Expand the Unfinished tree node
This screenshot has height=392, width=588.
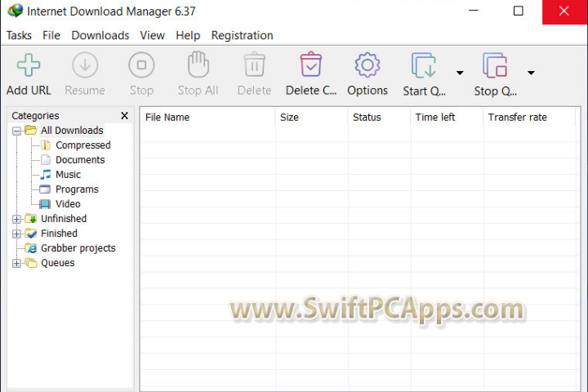pyautogui.click(x=16, y=219)
